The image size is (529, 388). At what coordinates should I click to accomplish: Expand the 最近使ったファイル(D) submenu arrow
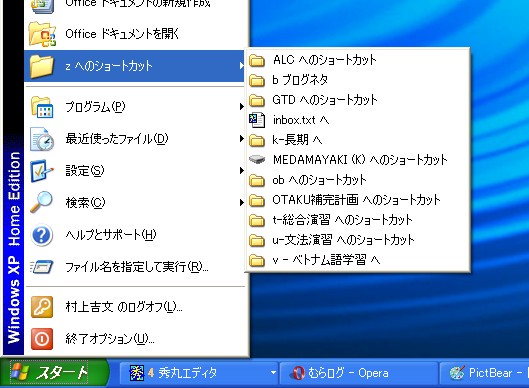click(x=241, y=139)
